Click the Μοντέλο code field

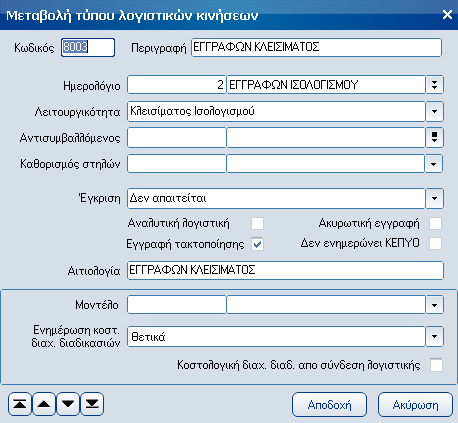pos(177,305)
